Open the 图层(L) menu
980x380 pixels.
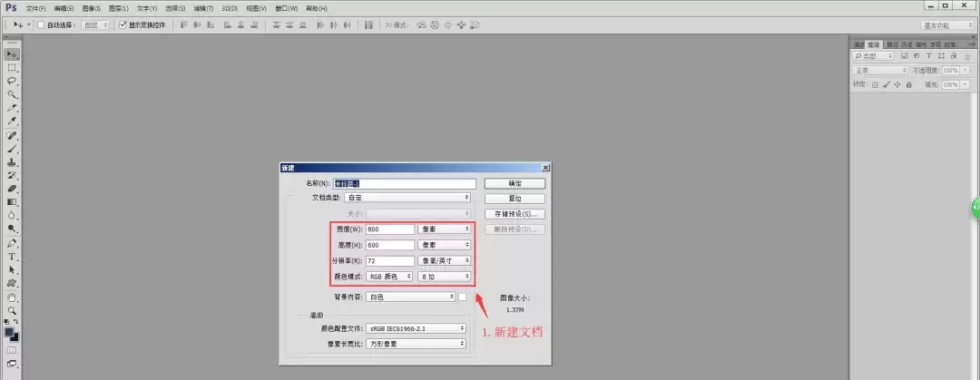(x=119, y=9)
